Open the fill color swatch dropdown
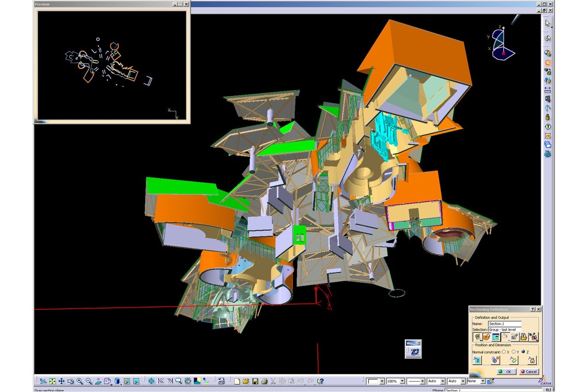588x392 pixels. click(x=382, y=381)
